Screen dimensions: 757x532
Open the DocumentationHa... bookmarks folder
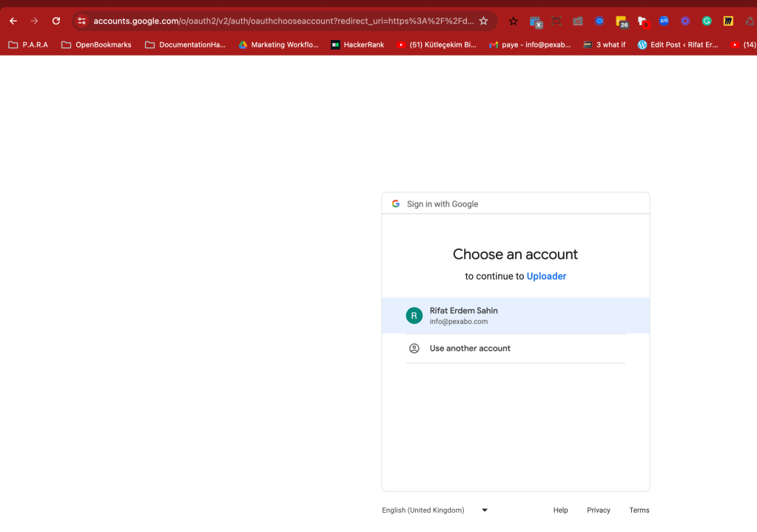click(x=186, y=44)
